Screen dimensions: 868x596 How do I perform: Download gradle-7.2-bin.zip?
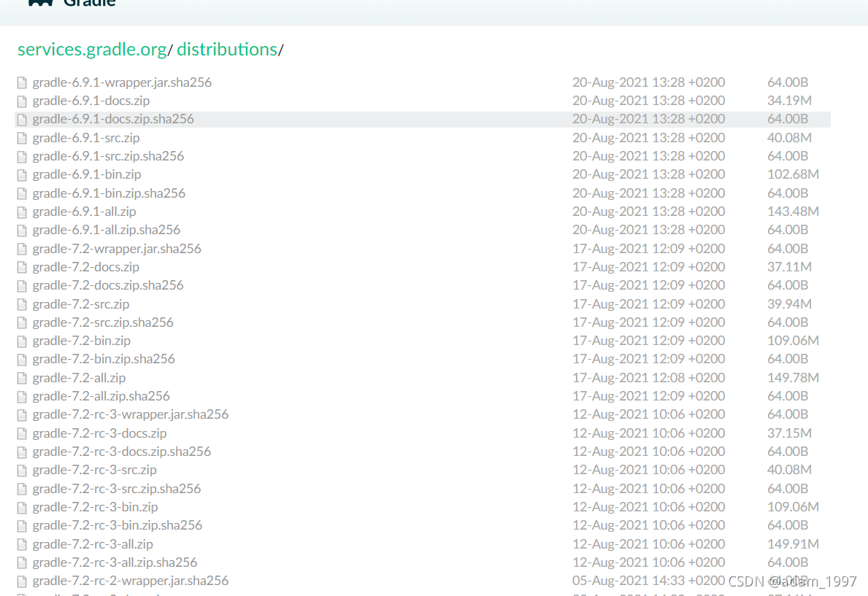81,341
